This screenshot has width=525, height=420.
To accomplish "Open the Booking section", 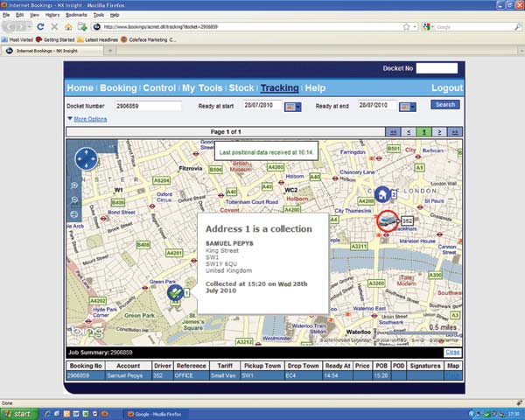I will click(118, 87).
